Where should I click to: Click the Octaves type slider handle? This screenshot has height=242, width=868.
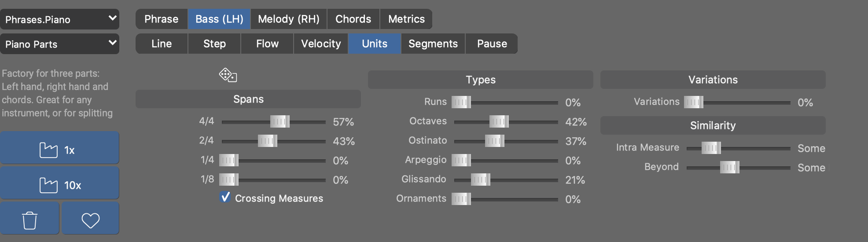coord(499,121)
